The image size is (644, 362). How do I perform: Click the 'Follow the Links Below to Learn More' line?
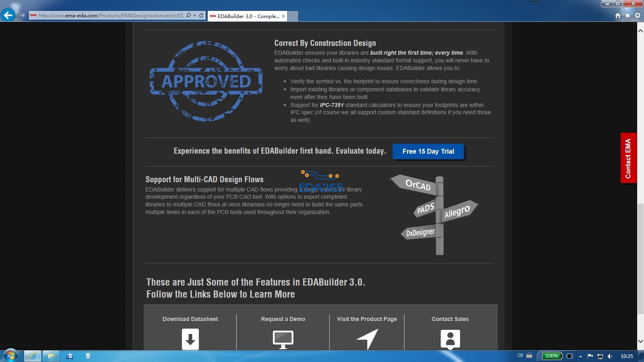(x=221, y=294)
